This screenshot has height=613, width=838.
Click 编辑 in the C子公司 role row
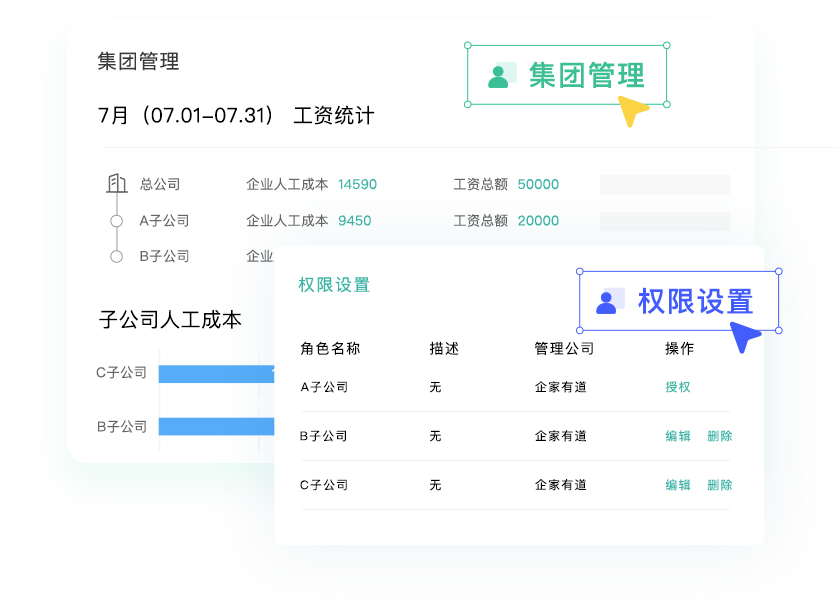tap(678, 485)
